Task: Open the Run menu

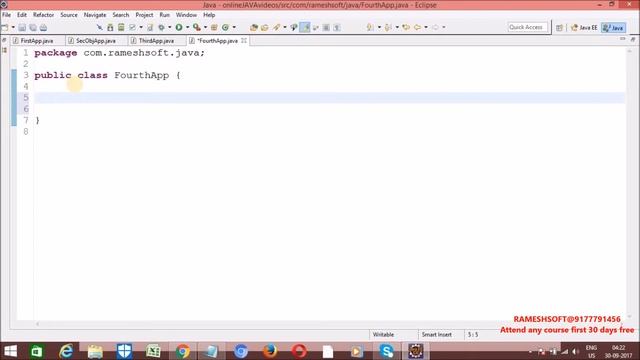Action: click(164, 15)
